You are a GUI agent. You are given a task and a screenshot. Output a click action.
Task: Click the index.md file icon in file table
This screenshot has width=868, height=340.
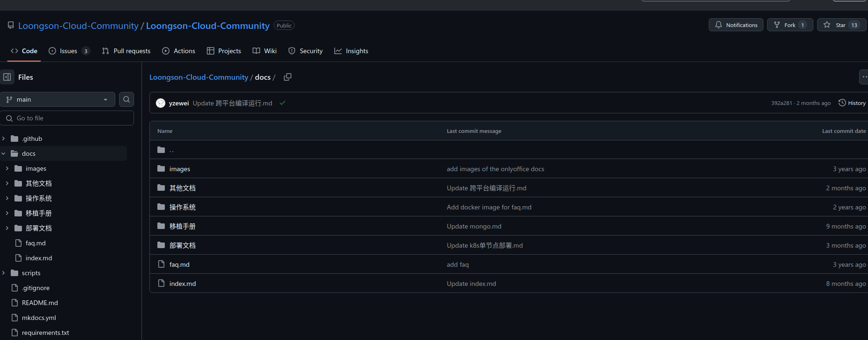pyautogui.click(x=161, y=284)
